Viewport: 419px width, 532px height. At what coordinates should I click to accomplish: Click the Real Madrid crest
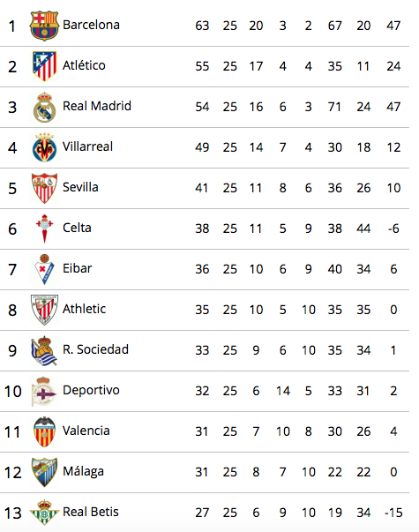point(44,108)
